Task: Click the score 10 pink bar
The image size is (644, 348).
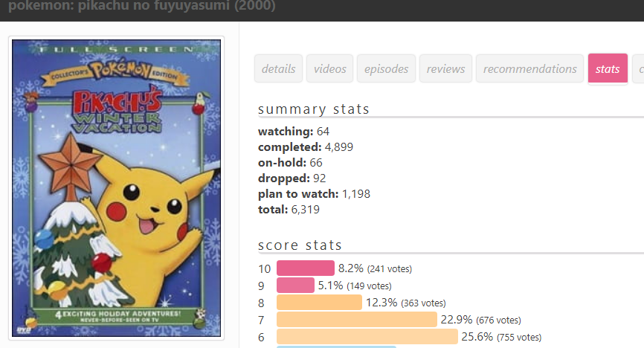Action: 306,268
